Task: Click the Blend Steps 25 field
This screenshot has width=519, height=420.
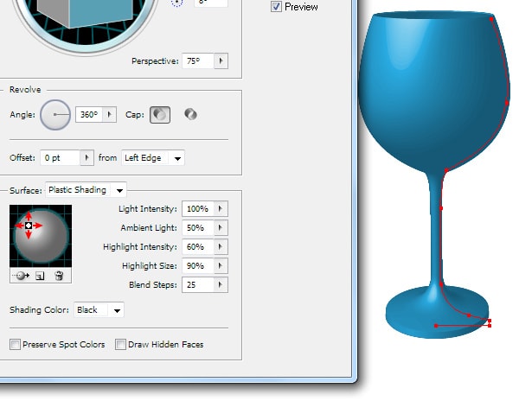Action: click(x=198, y=284)
